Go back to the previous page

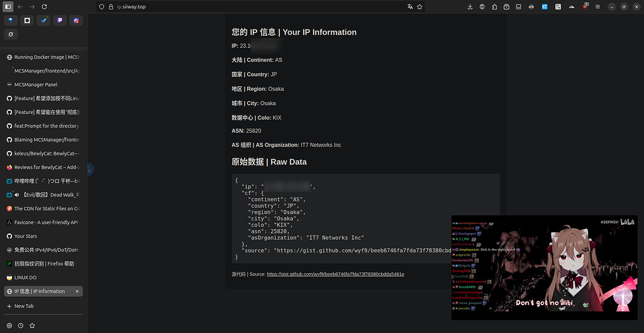[x=20, y=6]
